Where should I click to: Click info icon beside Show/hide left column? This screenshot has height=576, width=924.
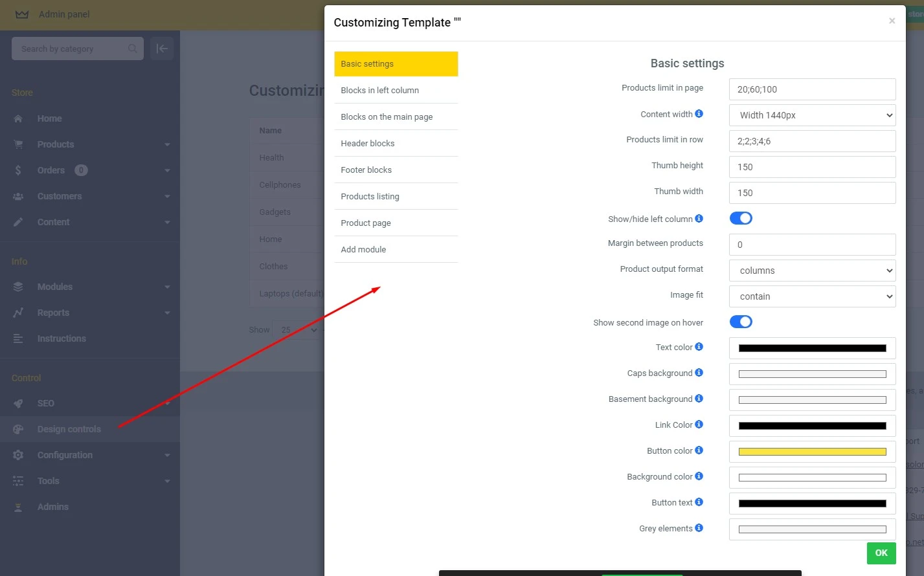click(699, 219)
